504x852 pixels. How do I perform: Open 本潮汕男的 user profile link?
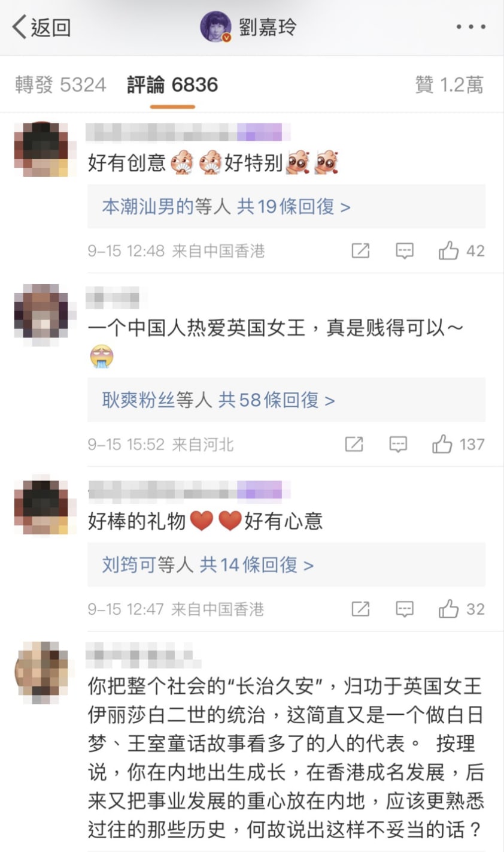pos(148,207)
